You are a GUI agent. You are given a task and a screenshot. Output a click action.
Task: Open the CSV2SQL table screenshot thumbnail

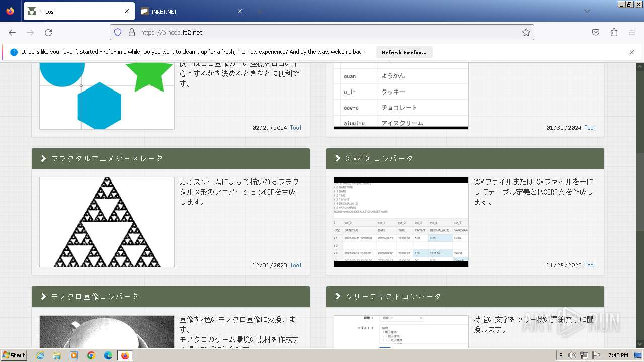pyautogui.click(x=401, y=222)
